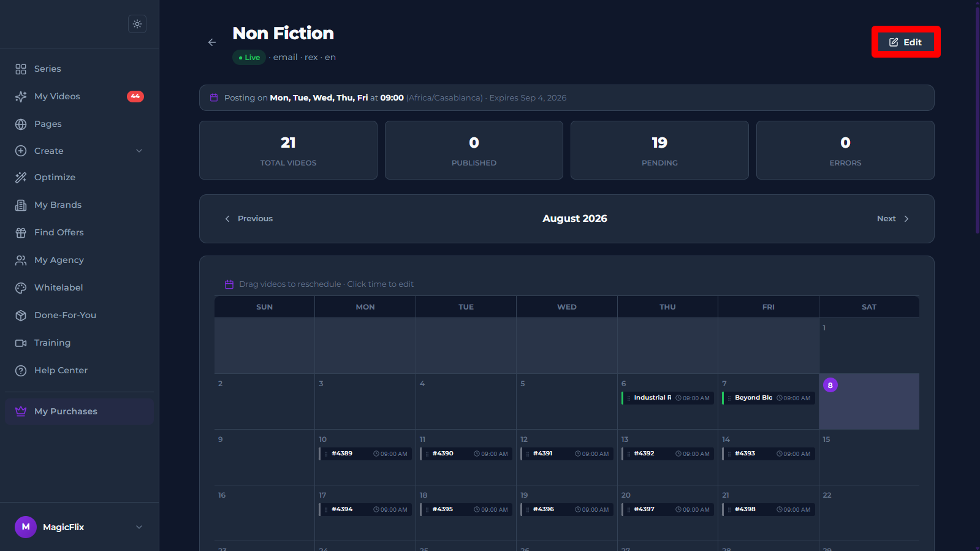Click the 09:00 AM time on video #4397
The height and width of the screenshot is (551, 980).
(693, 510)
